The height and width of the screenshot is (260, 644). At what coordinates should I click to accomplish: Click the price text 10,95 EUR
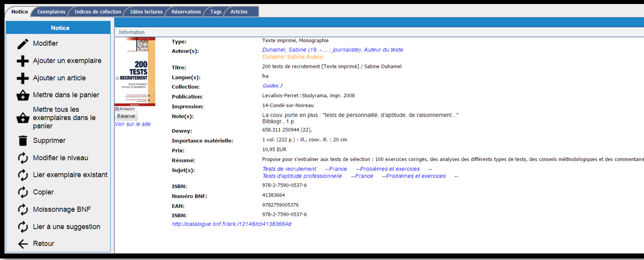274,150
